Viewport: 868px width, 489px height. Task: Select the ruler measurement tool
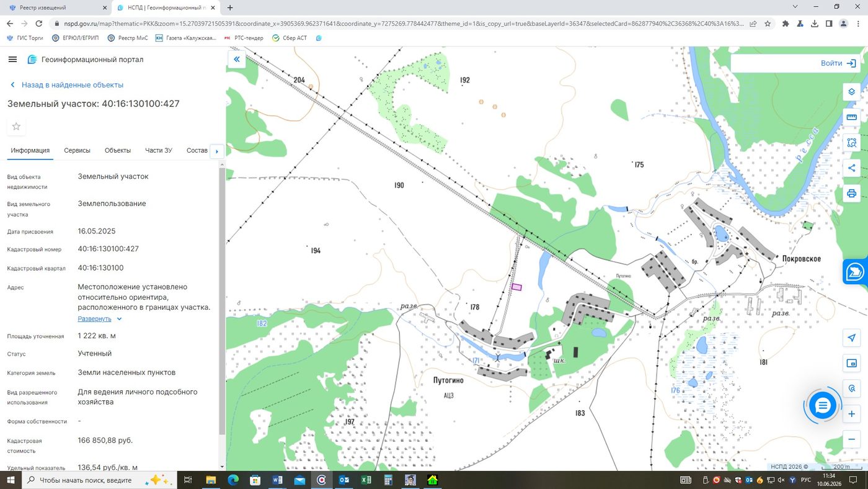(x=852, y=117)
